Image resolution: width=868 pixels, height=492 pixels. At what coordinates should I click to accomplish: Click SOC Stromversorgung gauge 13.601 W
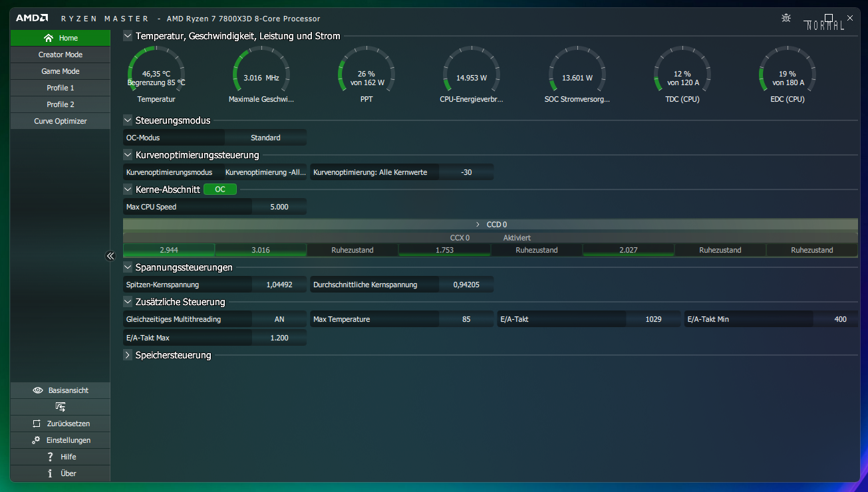[577, 74]
